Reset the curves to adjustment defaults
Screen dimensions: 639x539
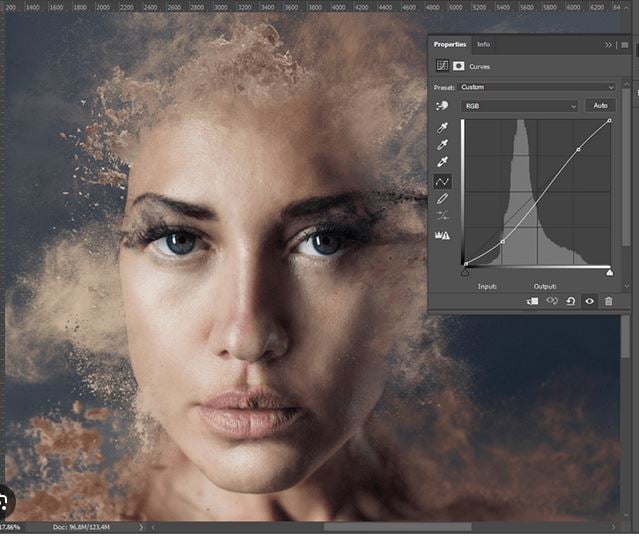pyautogui.click(x=570, y=301)
